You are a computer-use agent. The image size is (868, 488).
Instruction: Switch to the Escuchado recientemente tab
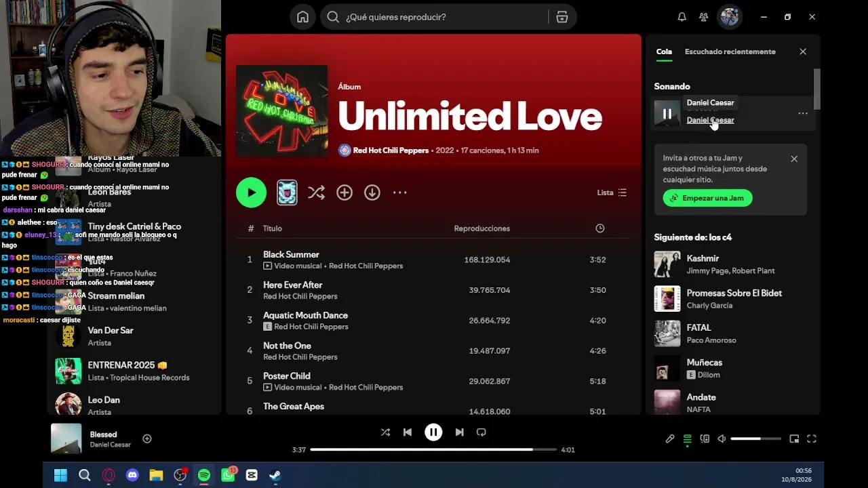pyautogui.click(x=730, y=52)
